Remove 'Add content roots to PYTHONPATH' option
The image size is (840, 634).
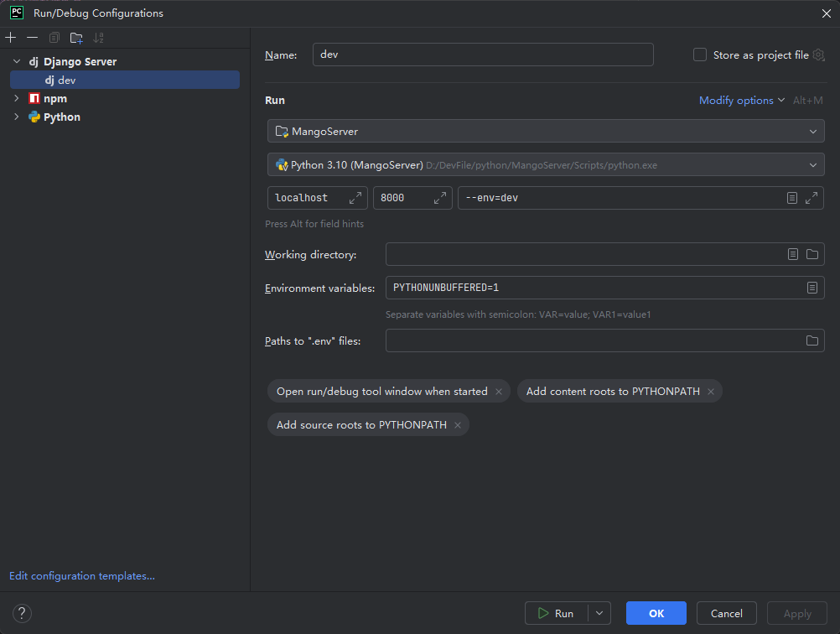[x=711, y=392]
